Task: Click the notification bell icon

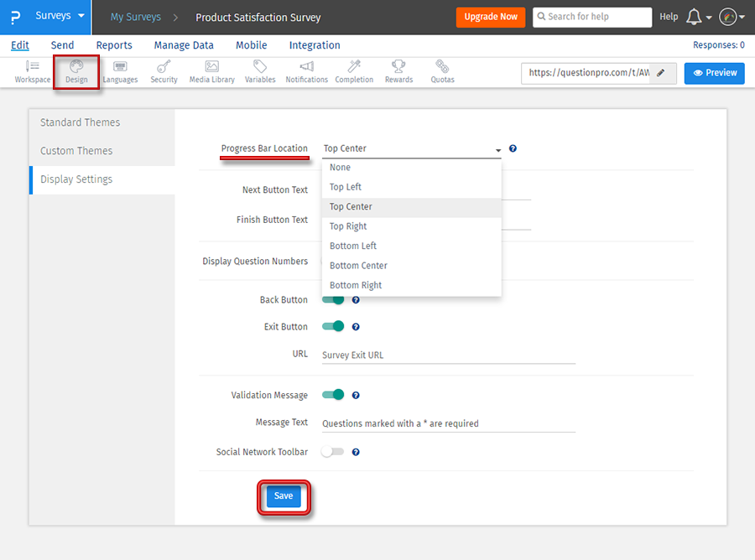Action: [x=694, y=17]
